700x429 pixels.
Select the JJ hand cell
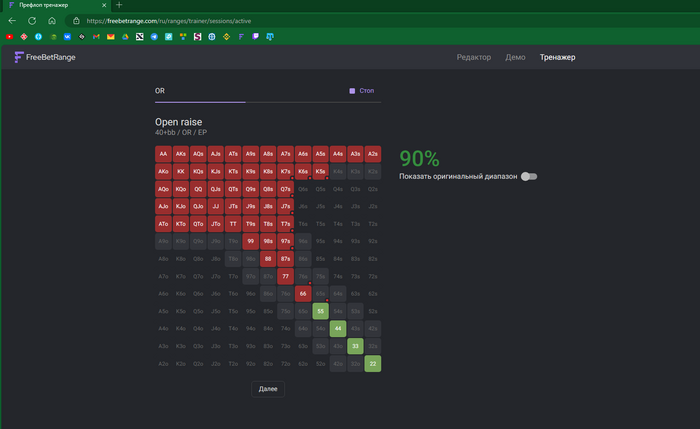[x=216, y=206]
